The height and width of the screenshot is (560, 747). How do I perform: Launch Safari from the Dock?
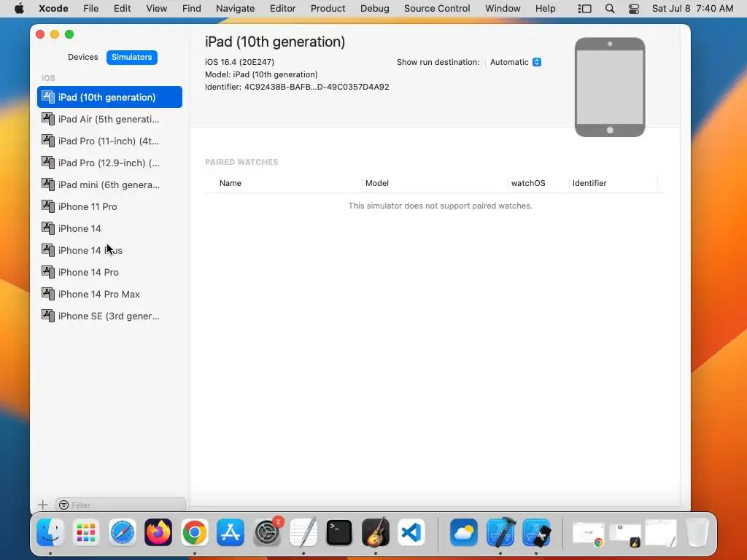(123, 532)
